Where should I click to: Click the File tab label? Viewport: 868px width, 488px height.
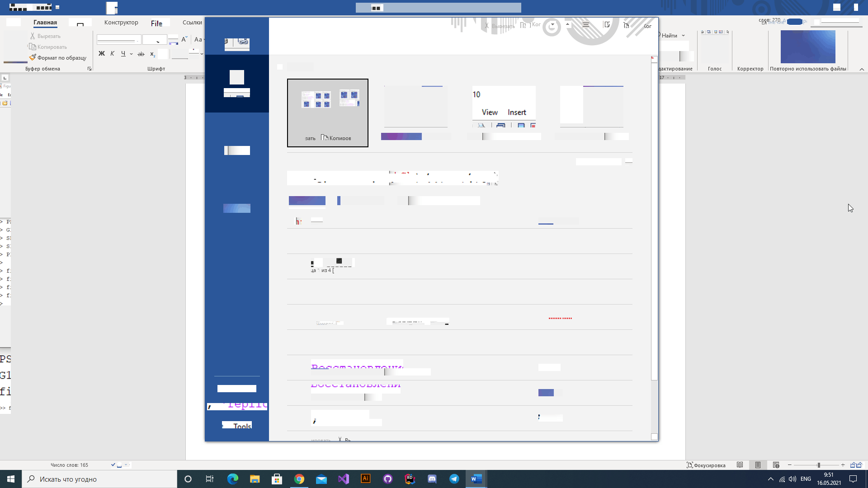[156, 23]
